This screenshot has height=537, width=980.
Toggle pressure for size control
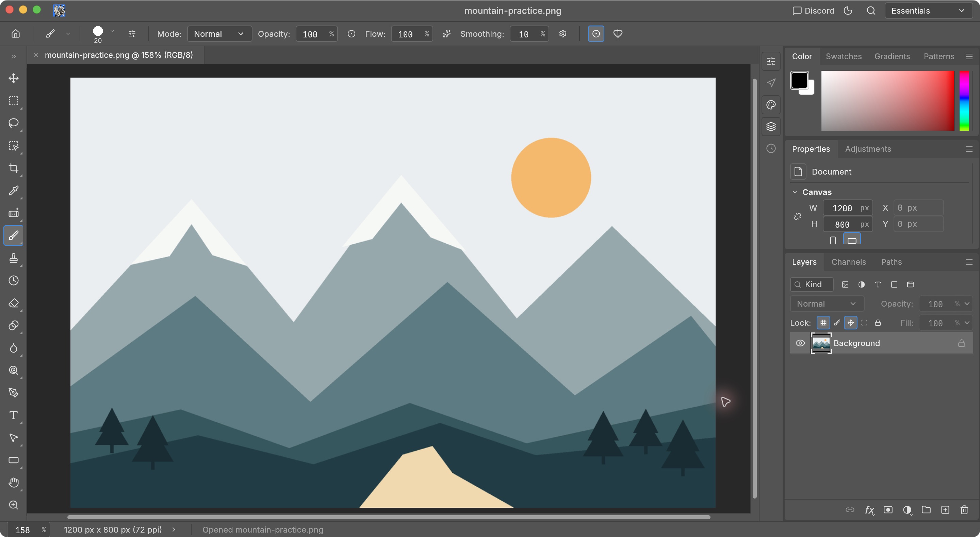click(596, 34)
